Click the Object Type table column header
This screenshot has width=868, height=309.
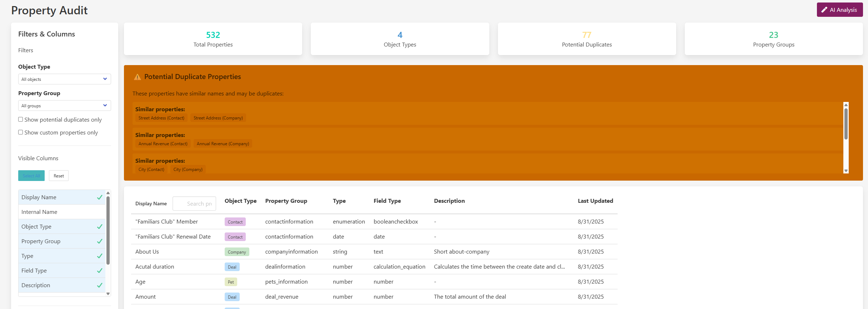[240, 201]
